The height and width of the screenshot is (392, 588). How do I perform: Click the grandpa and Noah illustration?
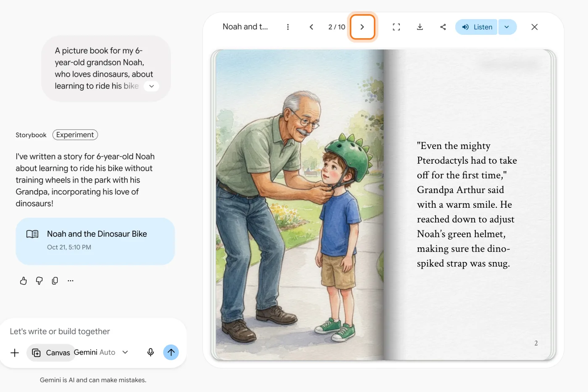pos(300,205)
